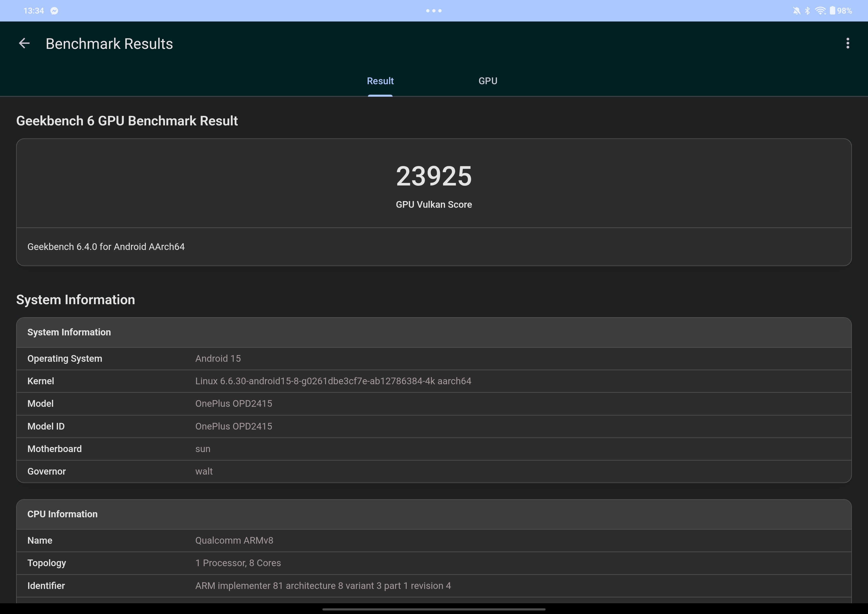Screen dimensions: 868x614
Task: Tap the Bluetooth status icon
Action: 808,11
